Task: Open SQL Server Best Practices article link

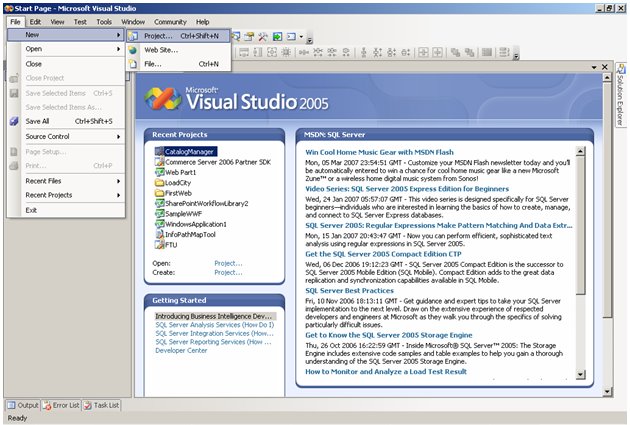Action: (x=349, y=290)
